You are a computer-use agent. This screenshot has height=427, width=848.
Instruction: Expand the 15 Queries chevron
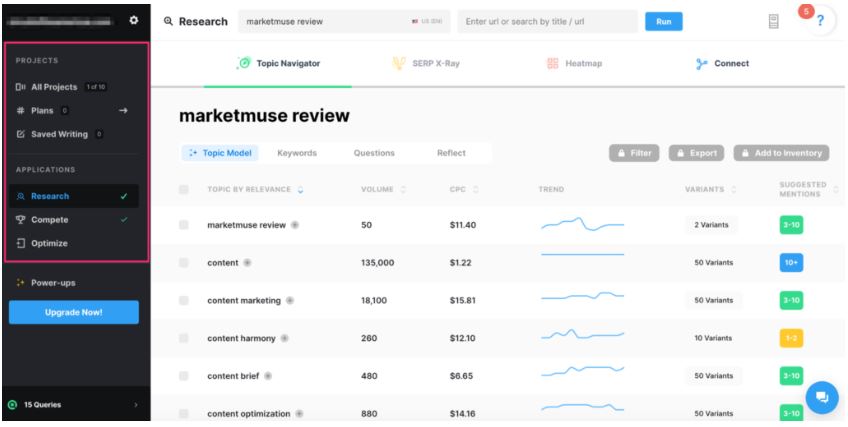point(136,405)
